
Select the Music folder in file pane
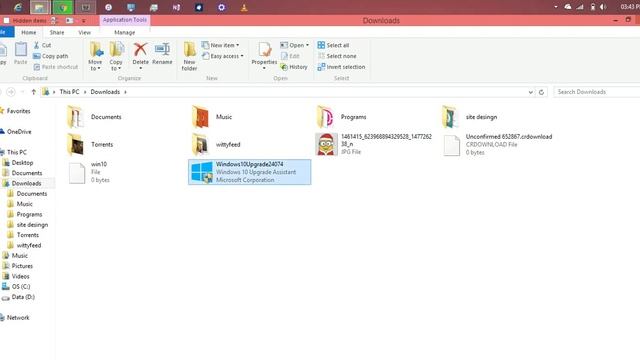(212, 117)
